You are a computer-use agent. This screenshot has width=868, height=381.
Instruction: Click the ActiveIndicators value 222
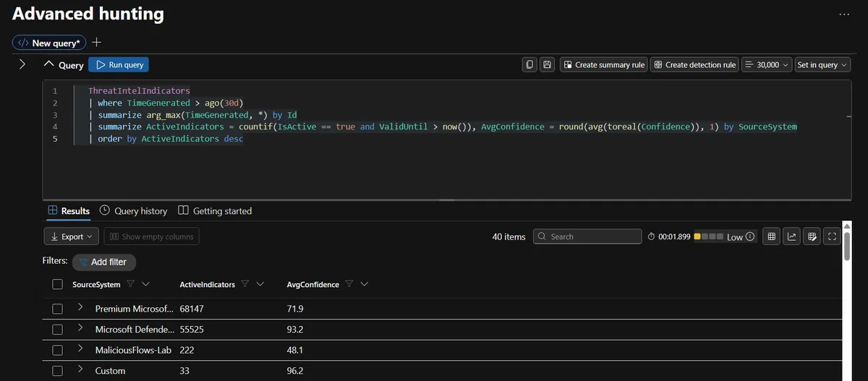point(187,350)
